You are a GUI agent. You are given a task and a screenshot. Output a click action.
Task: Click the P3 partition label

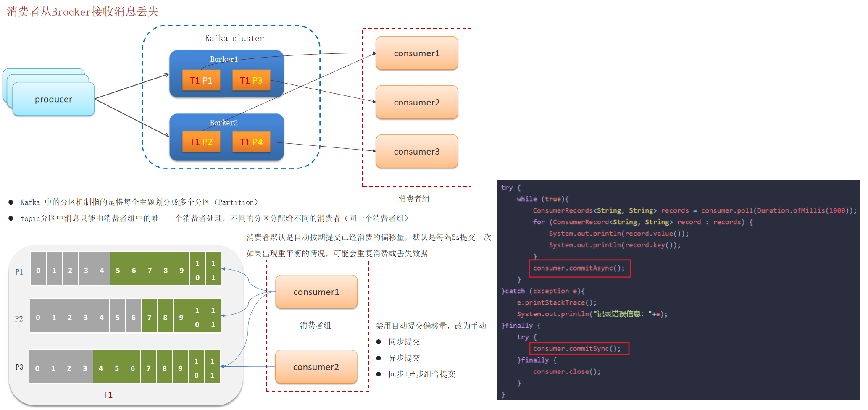pyautogui.click(x=19, y=367)
